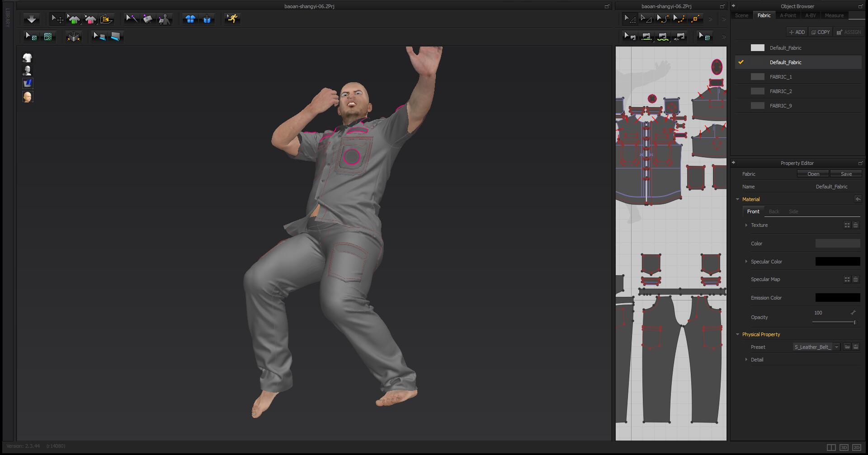The height and width of the screenshot is (455, 868).
Task: Toggle the garment shirt display icon
Action: pyautogui.click(x=28, y=57)
